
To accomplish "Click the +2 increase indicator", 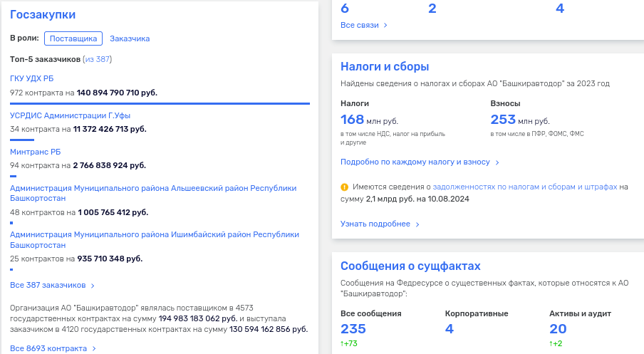I will pyautogui.click(x=556, y=343).
